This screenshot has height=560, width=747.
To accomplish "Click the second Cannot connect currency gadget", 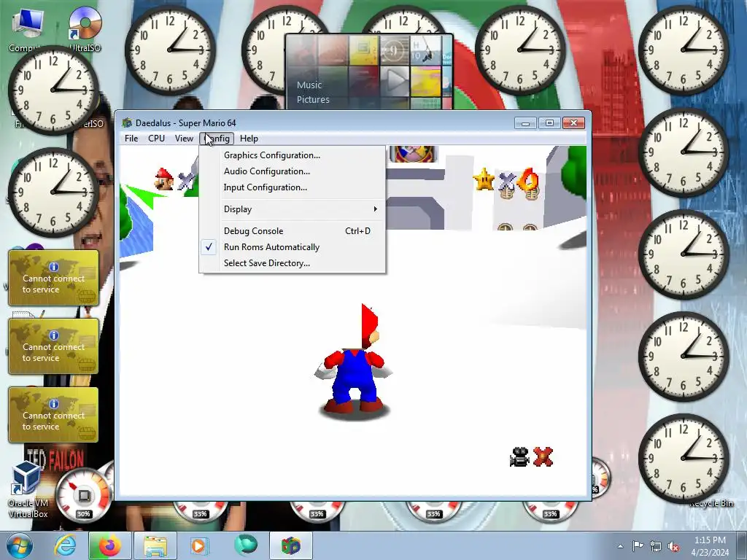I will point(53,346).
